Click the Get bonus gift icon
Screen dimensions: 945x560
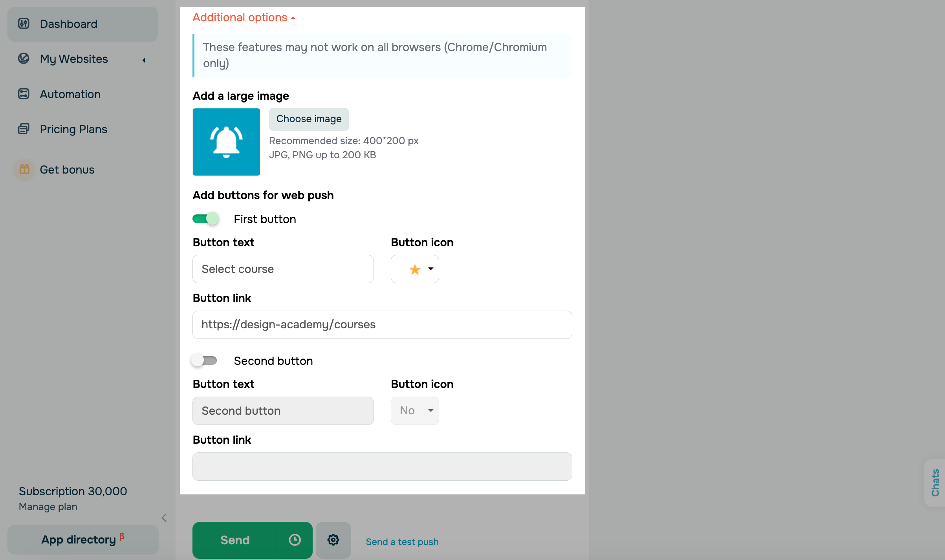24,169
